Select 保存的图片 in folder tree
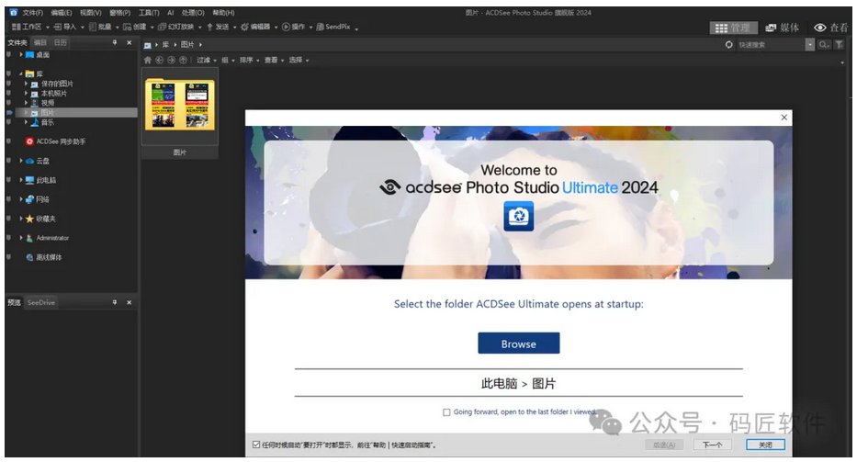 click(x=57, y=84)
